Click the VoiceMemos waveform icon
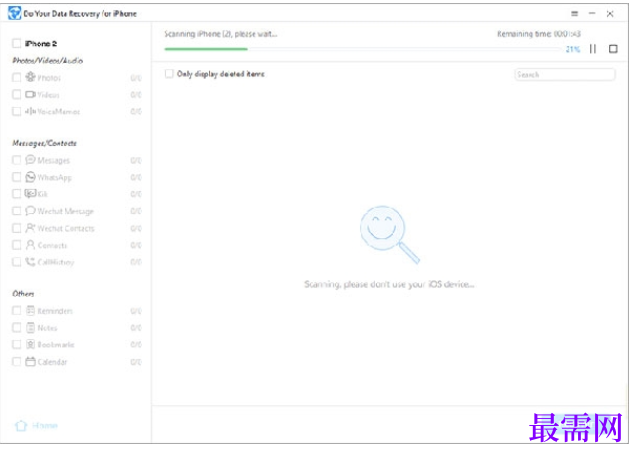Image resolution: width=641 pixels, height=459 pixels. [x=31, y=111]
